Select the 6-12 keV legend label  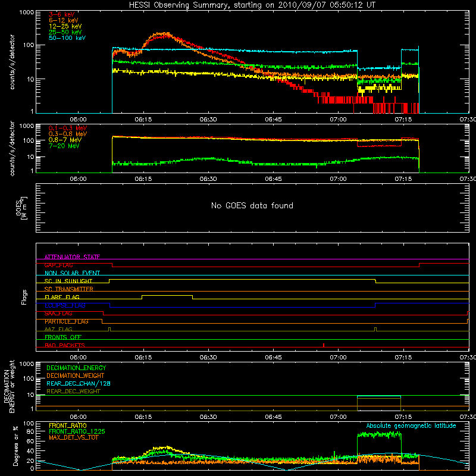pos(63,20)
